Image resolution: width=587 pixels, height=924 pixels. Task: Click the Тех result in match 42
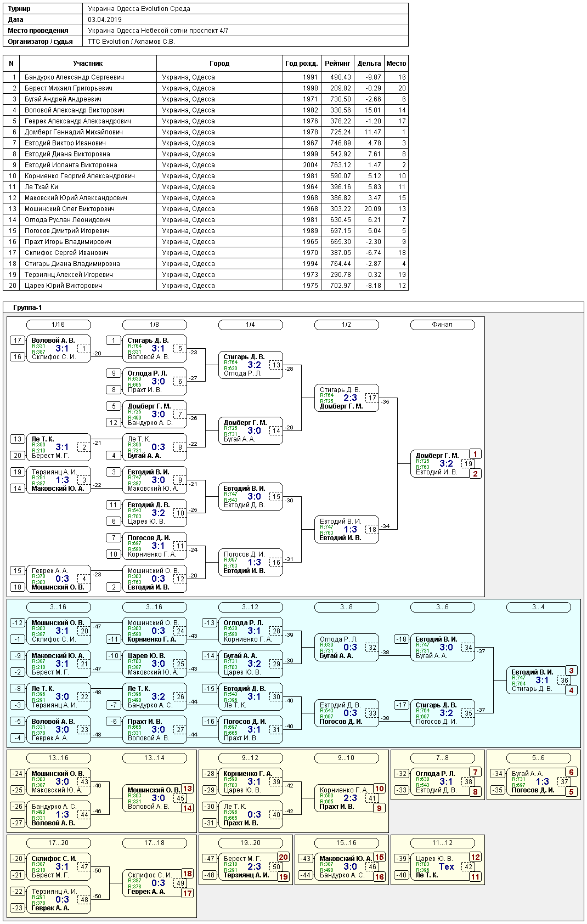(447, 867)
